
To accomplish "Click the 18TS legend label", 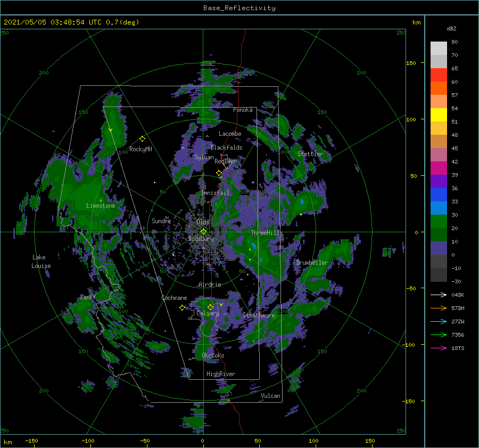I will pos(458,348).
